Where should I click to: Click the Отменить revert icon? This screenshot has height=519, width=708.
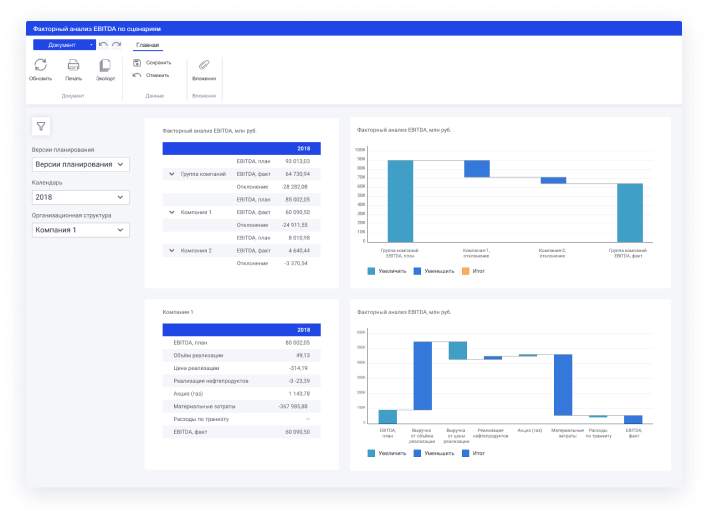coord(137,75)
